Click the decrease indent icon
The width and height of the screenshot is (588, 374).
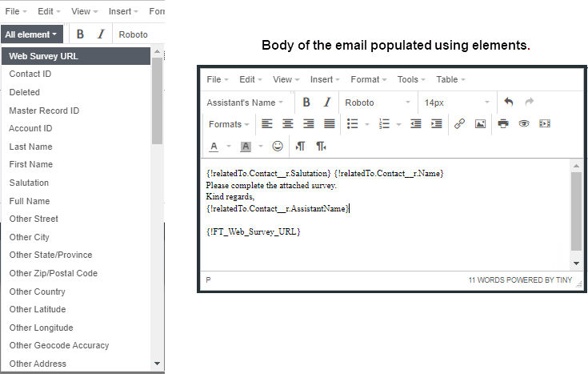pos(415,124)
